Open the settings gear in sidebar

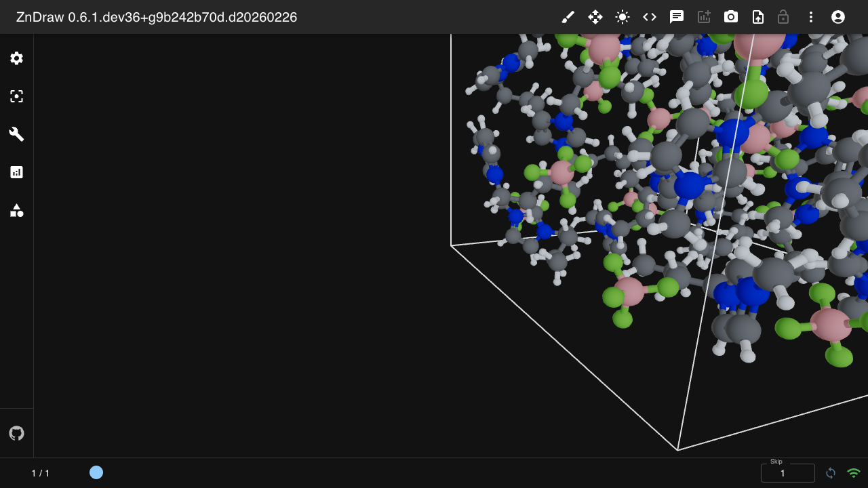(x=17, y=58)
